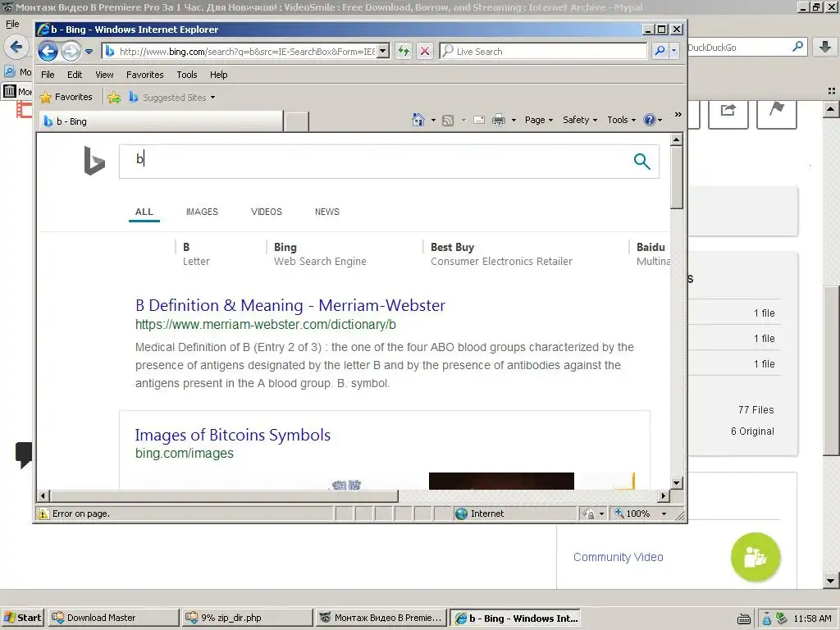Image resolution: width=840 pixels, height=630 pixels.
Task: Open 'B Definition & Meaning - Merriam-Webster' result
Action: (290, 305)
